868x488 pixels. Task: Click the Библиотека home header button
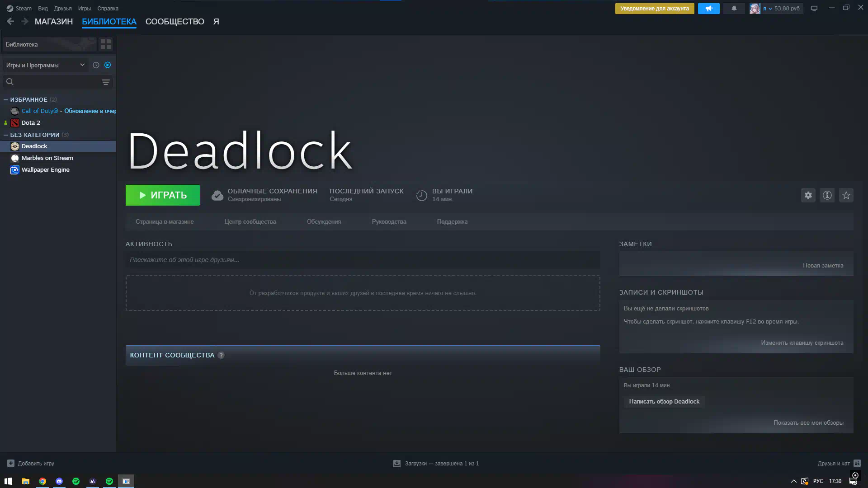click(50, 44)
